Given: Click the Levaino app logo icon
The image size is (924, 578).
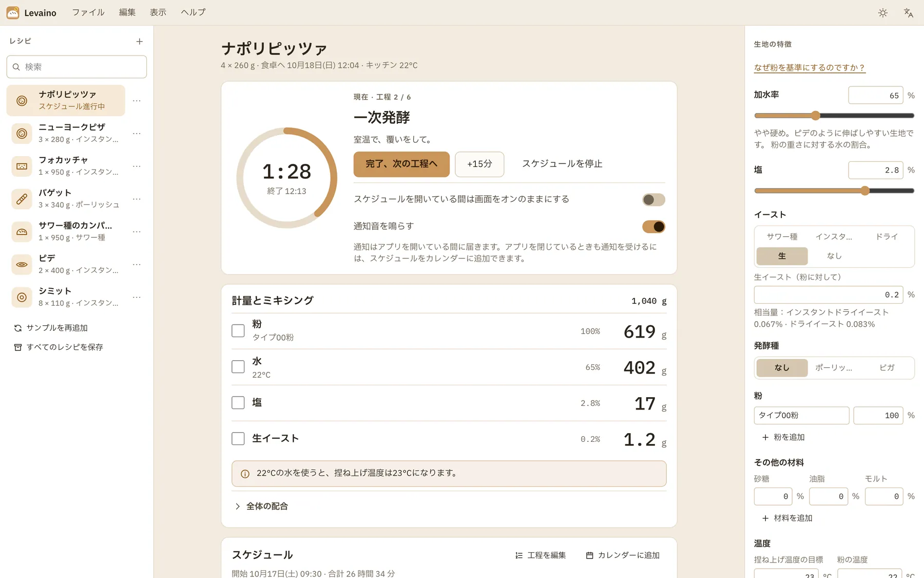Looking at the screenshot, I should (13, 13).
